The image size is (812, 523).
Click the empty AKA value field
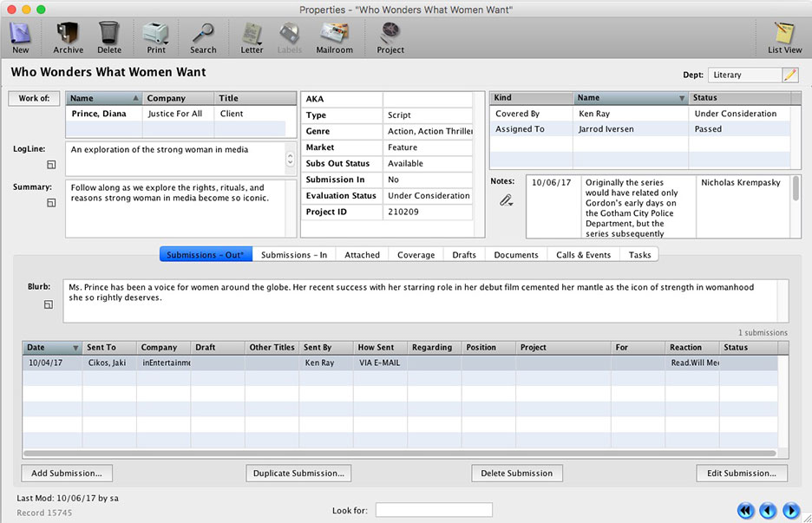point(428,99)
